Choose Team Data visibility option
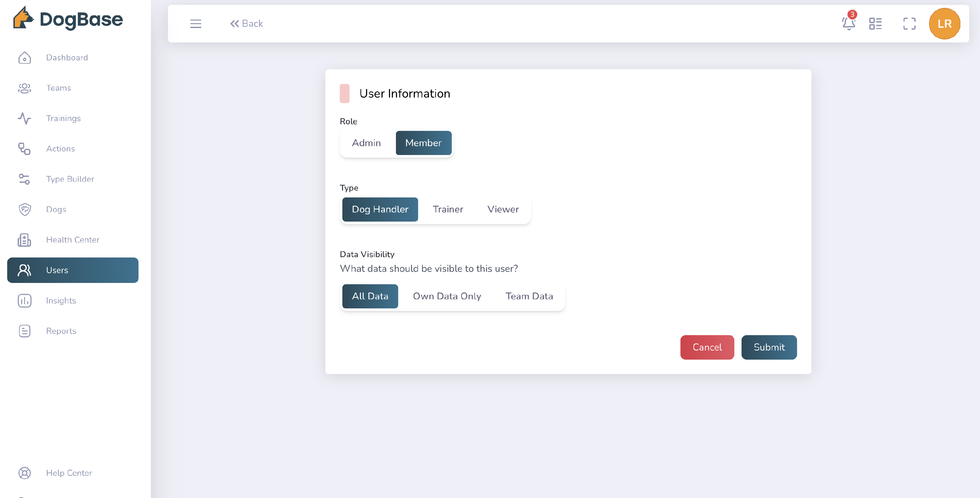Screen dimensions: 980x498 [x=529, y=296]
